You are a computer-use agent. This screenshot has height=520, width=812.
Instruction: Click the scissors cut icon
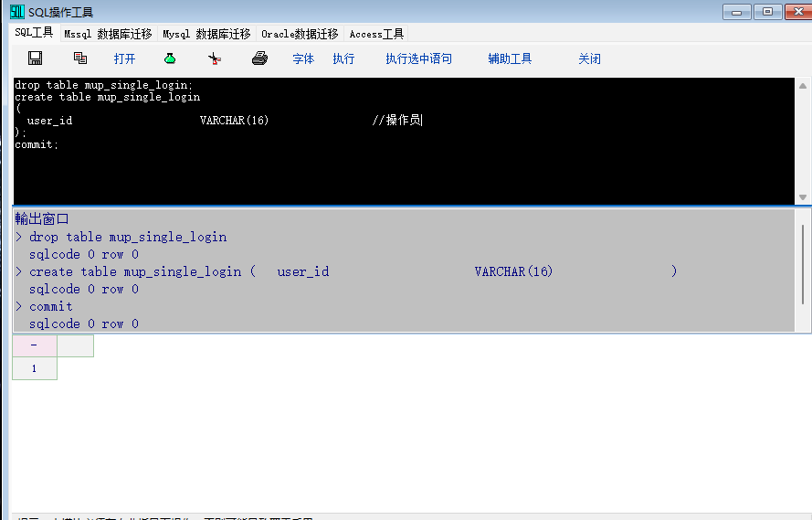point(215,58)
